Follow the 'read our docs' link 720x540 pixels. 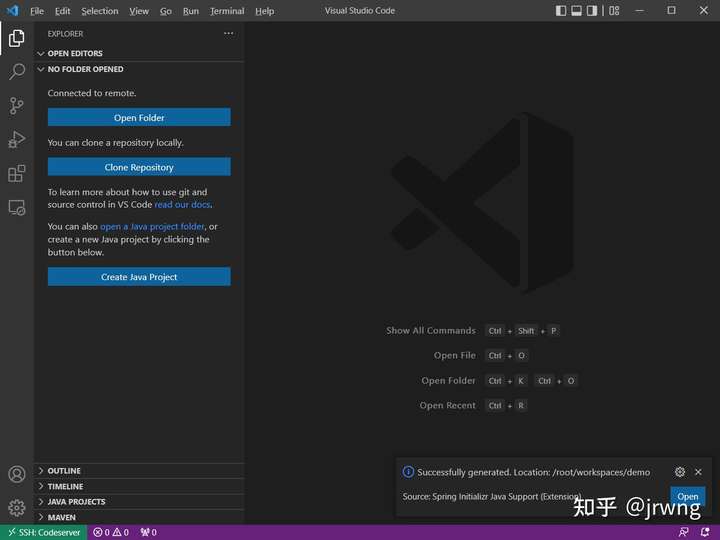coord(182,205)
